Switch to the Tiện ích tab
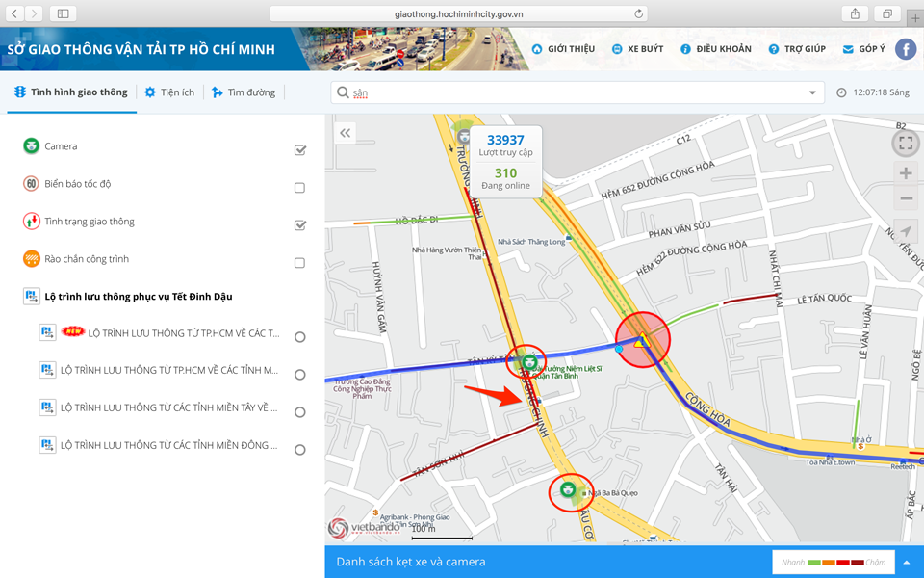 [x=169, y=92]
